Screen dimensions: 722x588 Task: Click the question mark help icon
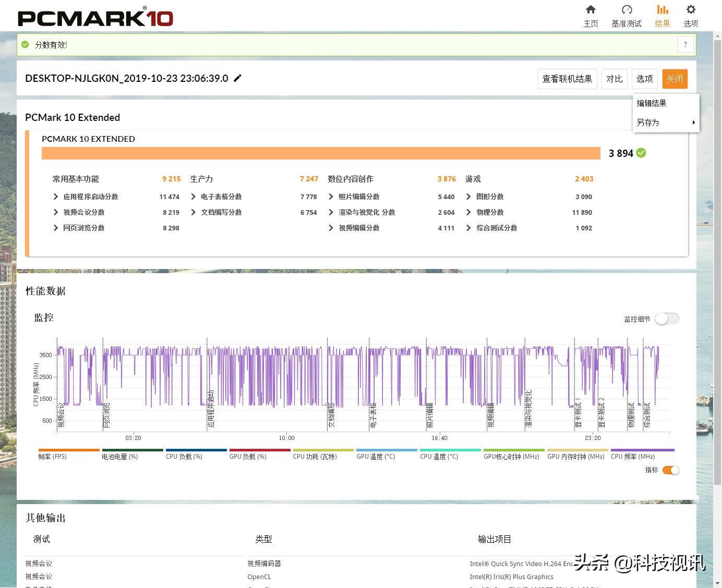click(685, 45)
